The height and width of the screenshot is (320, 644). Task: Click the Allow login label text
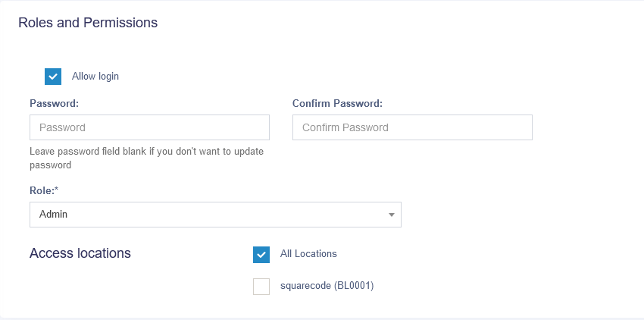pyautogui.click(x=95, y=77)
